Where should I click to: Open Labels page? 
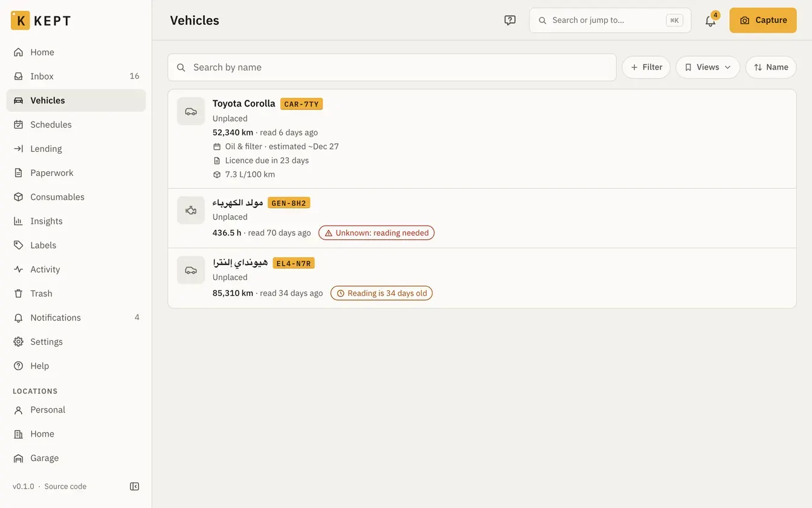point(76,246)
